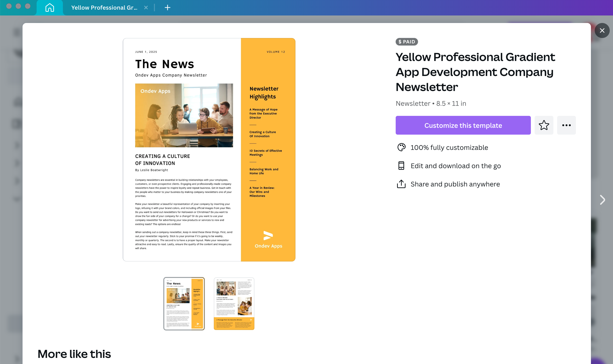Click the phone icon beside Edit and download

pos(401,166)
